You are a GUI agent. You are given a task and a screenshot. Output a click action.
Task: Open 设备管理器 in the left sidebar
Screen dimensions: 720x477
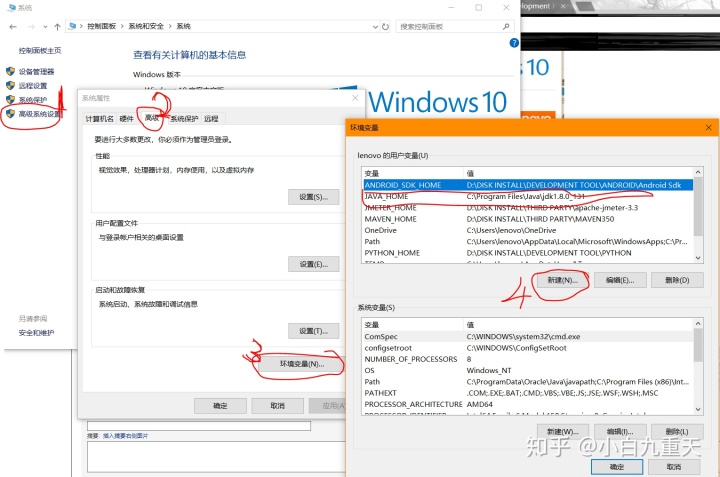pos(37,72)
